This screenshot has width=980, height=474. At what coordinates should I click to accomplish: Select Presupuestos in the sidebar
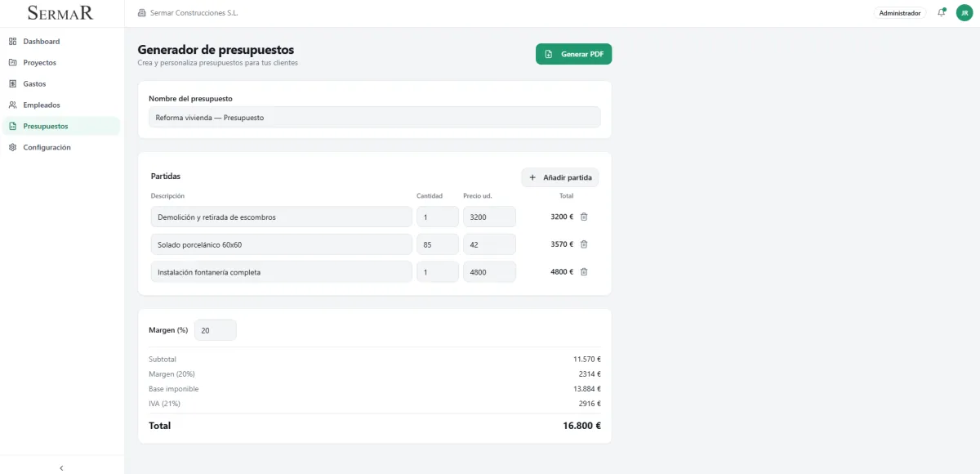click(x=45, y=126)
